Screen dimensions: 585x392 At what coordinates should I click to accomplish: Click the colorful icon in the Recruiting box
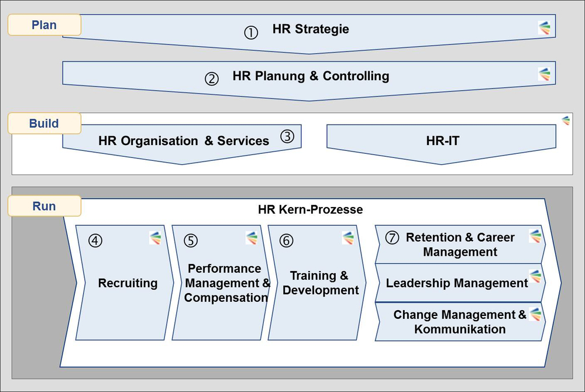tap(155, 238)
